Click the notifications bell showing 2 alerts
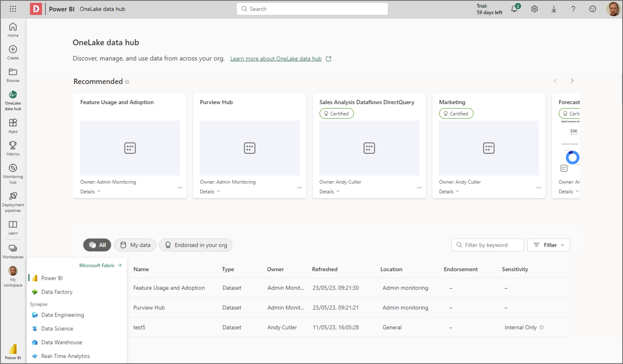Viewport: 623px width, 364px height. pyautogui.click(x=514, y=9)
